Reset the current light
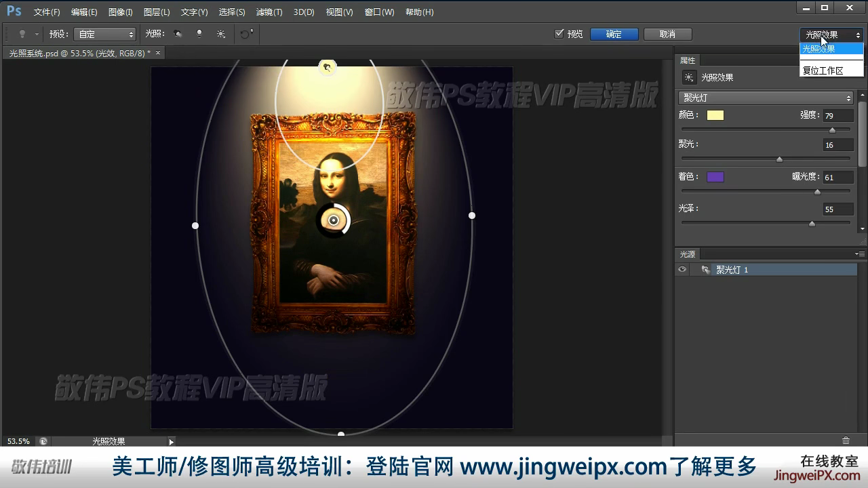The width and height of the screenshot is (868, 488). click(x=246, y=33)
